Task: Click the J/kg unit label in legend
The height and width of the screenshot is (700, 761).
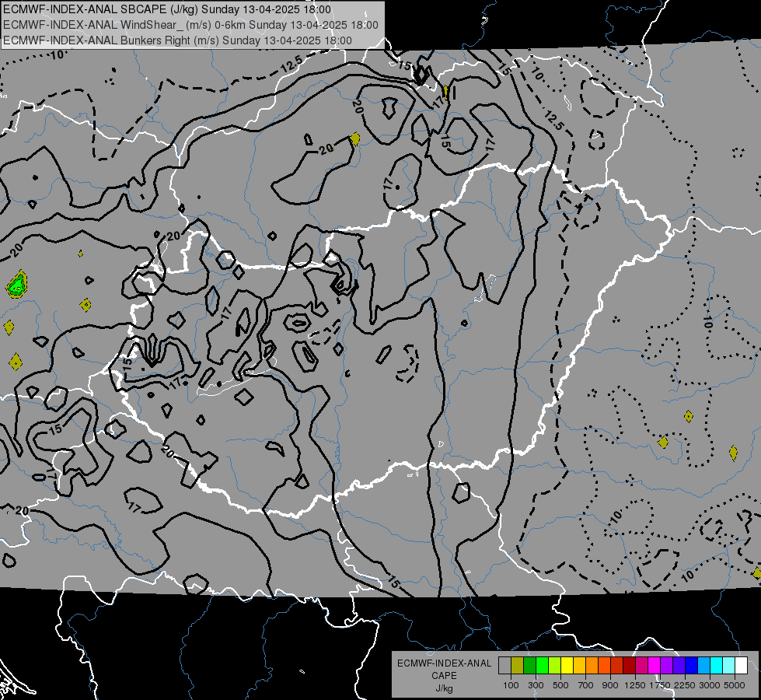Action: tap(444, 688)
